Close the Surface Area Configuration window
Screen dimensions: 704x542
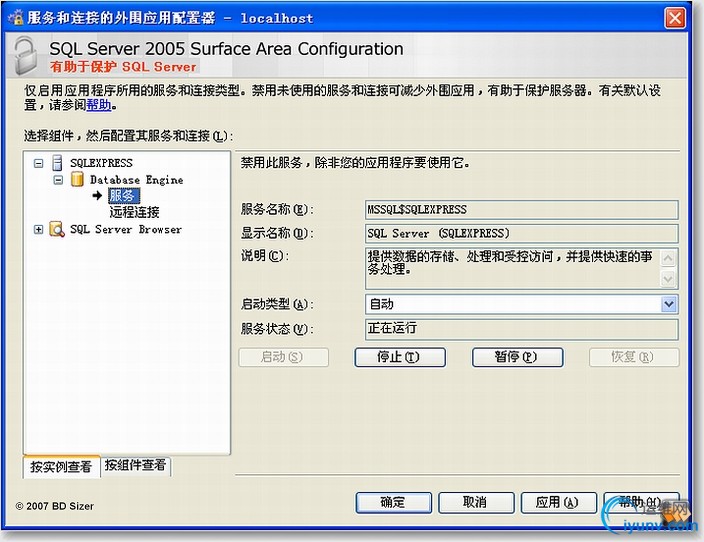point(675,18)
